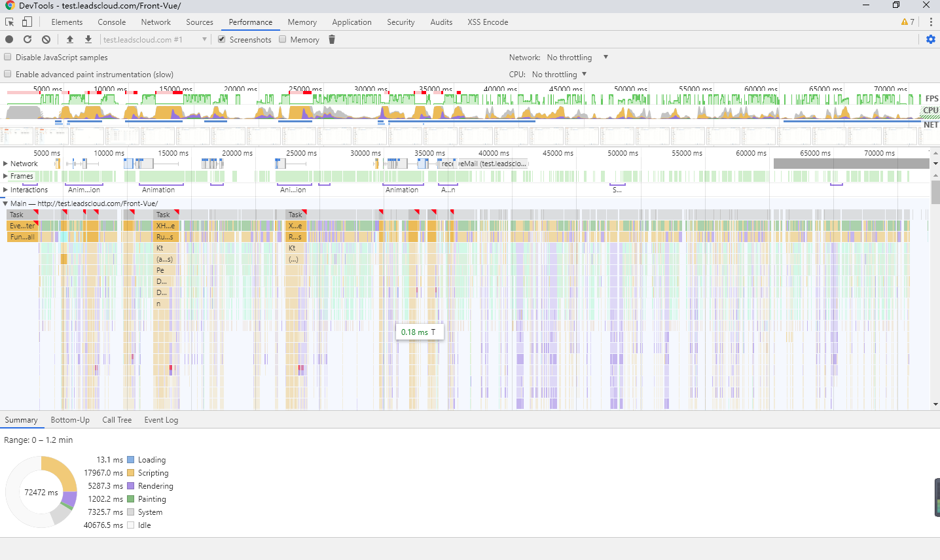Screen dimensions: 940x560
Task: Click the record button
Action: tap(9, 39)
